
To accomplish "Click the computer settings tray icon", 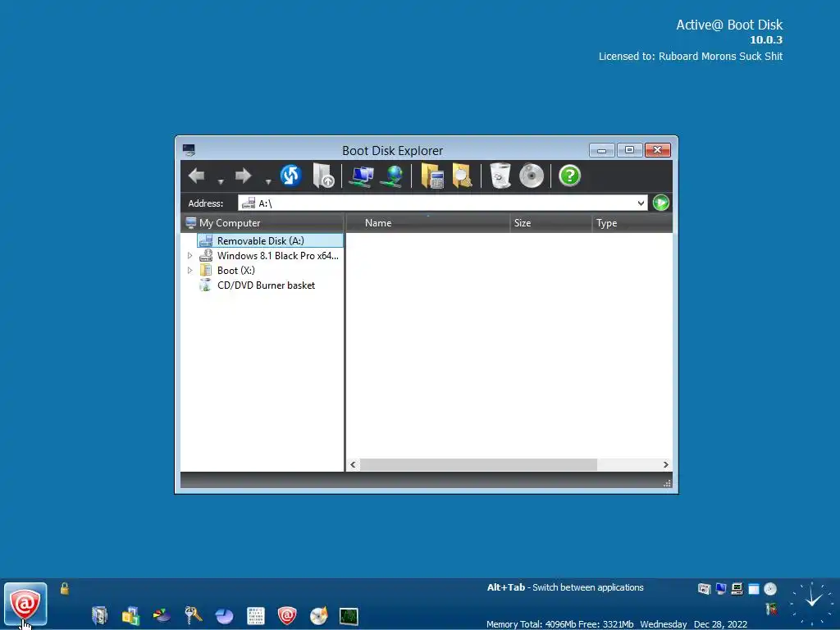I will [737, 589].
